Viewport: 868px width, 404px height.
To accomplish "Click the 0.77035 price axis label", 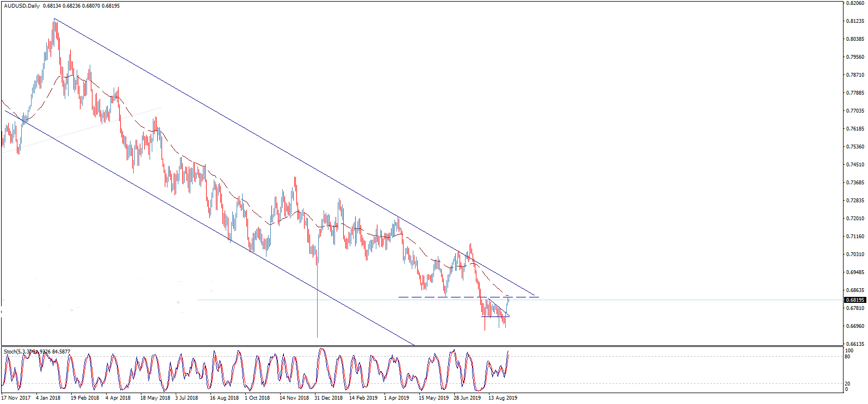I will pyautogui.click(x=855, y=111).
